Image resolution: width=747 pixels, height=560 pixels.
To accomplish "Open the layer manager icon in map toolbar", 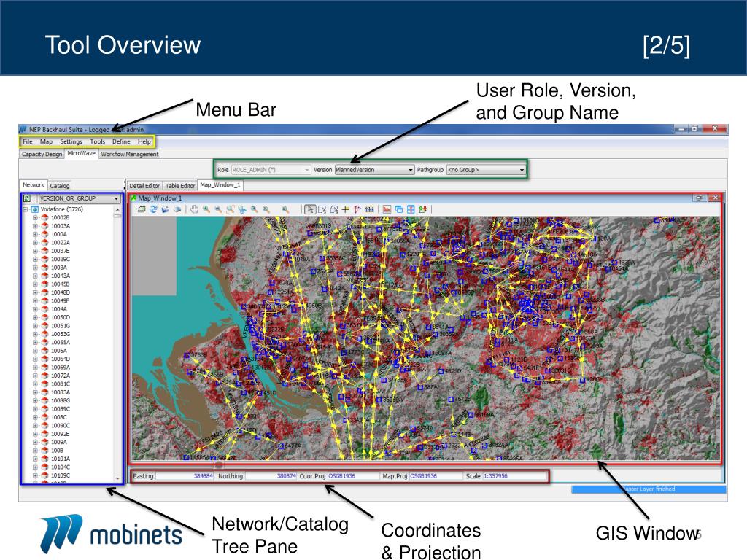I will click(142, 209).
